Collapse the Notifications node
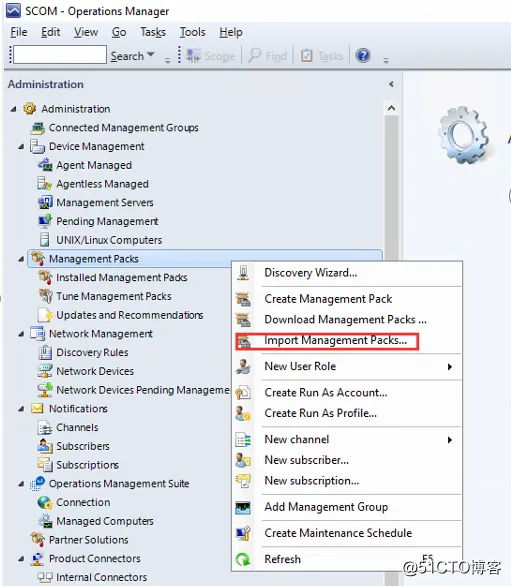Screen dimensions: 511x586 (21, 409)
